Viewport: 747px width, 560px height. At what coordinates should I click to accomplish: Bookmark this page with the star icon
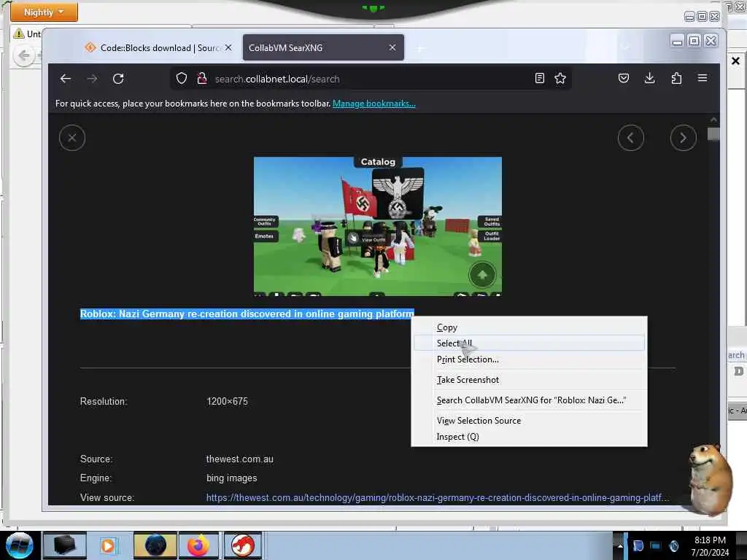pyautogui.click(x=560, y=78)
